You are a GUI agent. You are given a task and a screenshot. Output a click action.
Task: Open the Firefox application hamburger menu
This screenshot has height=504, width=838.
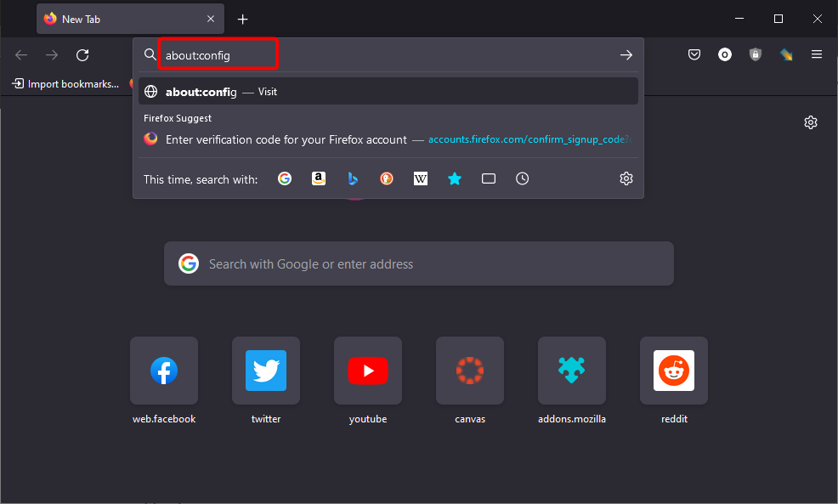coord(817,54)
